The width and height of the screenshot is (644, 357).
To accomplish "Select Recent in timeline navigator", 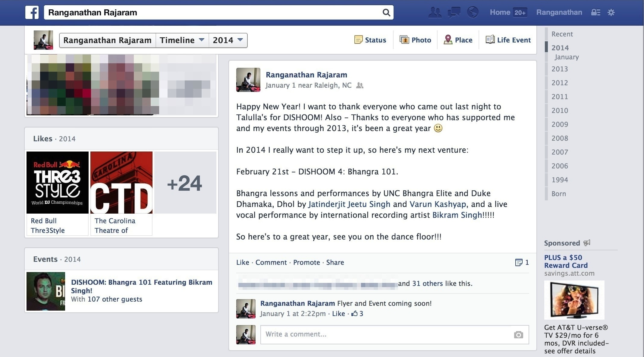I will click(562, 34).
